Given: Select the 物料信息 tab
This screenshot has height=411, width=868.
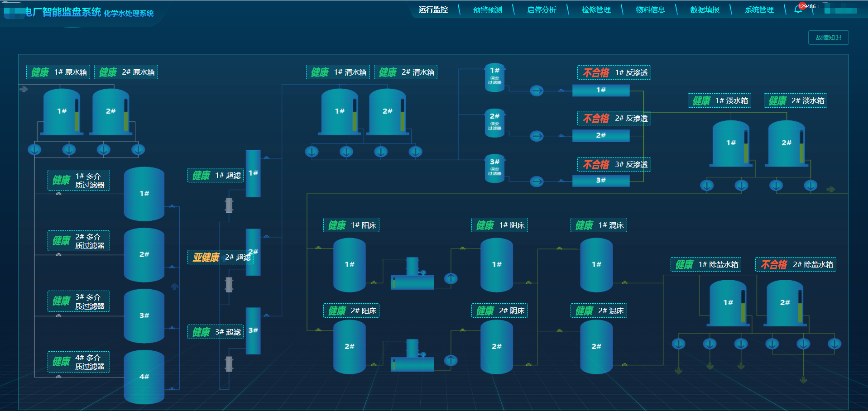Looking at the screenshot, I should (650, 10).
